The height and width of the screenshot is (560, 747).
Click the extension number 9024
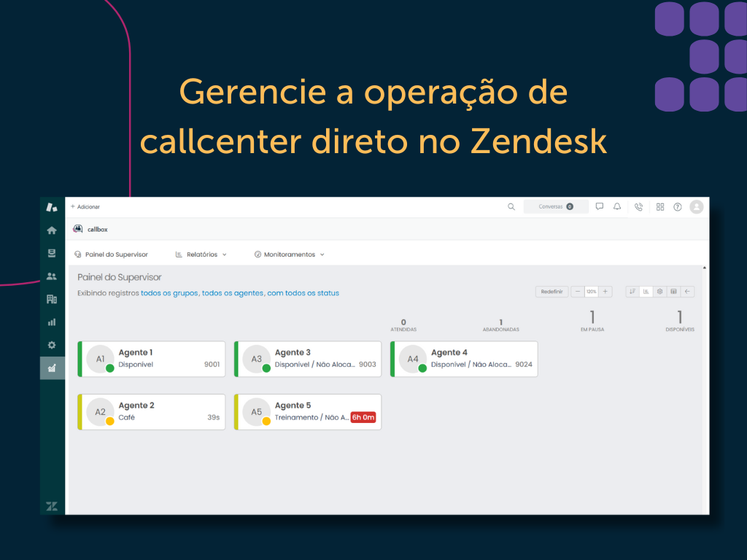(524, 365)
